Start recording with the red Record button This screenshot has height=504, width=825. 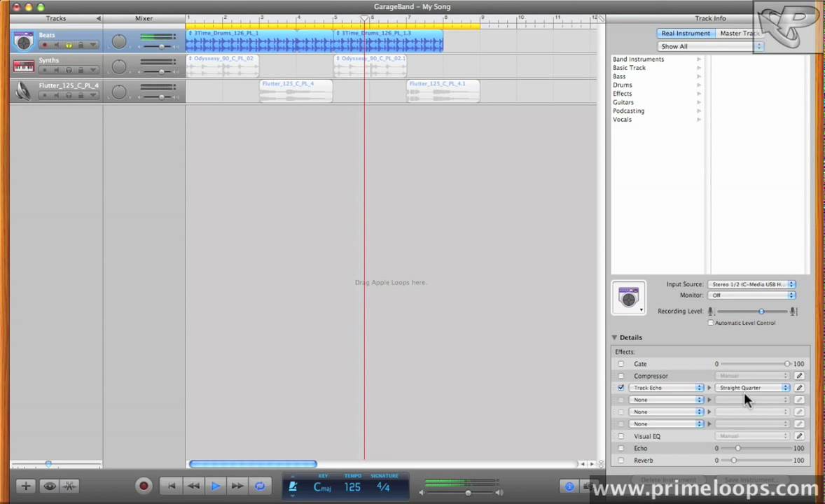pos(143,486)
